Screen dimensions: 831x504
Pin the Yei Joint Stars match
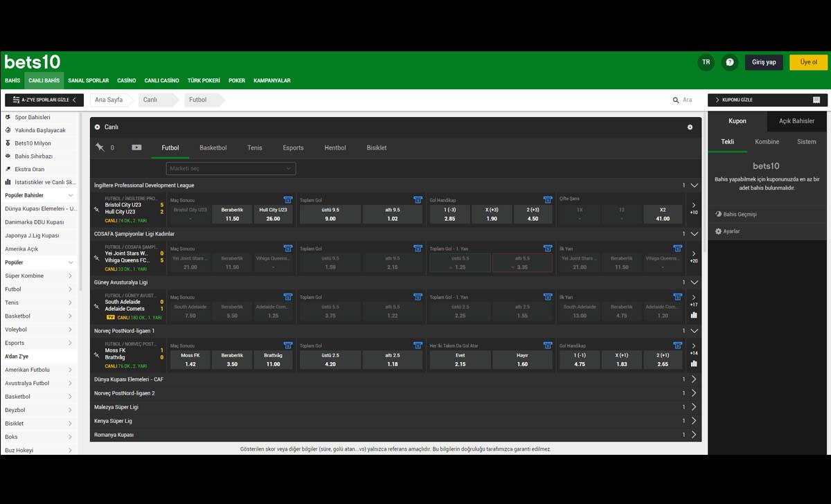click(97, 257)
